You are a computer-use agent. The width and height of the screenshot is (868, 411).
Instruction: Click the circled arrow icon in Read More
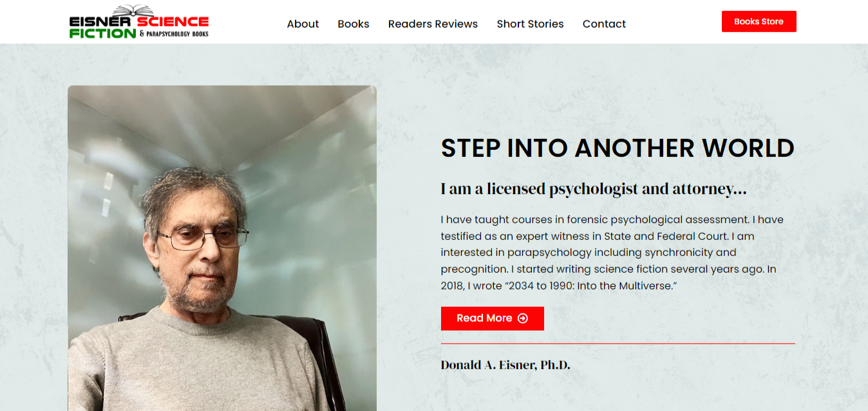coord(523,318)
